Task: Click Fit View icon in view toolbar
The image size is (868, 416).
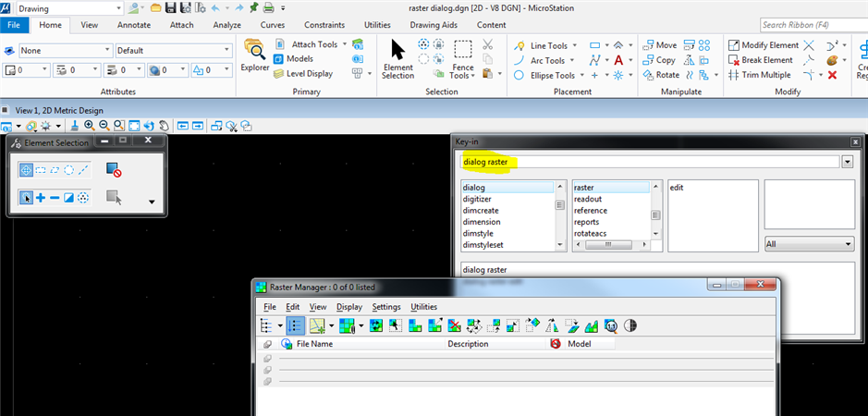Action: point(134,127)
